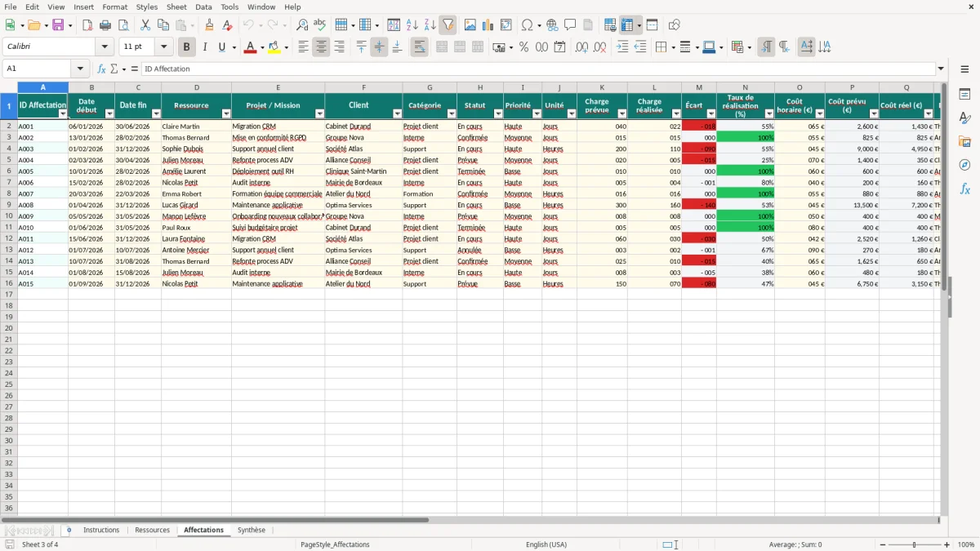This screenshot has width=980, height=551.
Task: Open the Function Wizard fx icon
Action: (x=102, y=69)
